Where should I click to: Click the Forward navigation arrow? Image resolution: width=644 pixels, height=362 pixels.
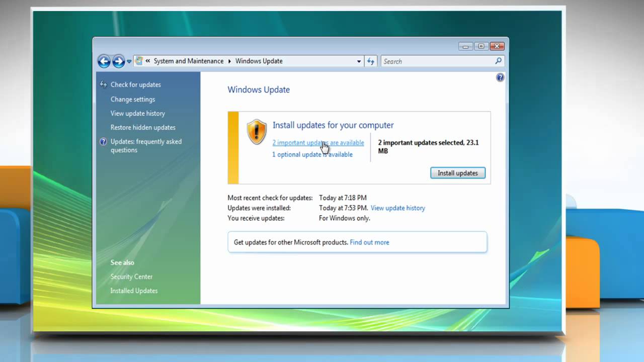click(118, 61)
